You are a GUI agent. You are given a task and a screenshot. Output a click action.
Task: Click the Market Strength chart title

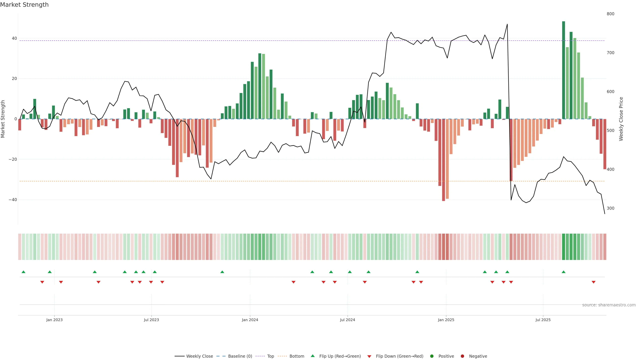pyautogui.click(x=24, y=5)
